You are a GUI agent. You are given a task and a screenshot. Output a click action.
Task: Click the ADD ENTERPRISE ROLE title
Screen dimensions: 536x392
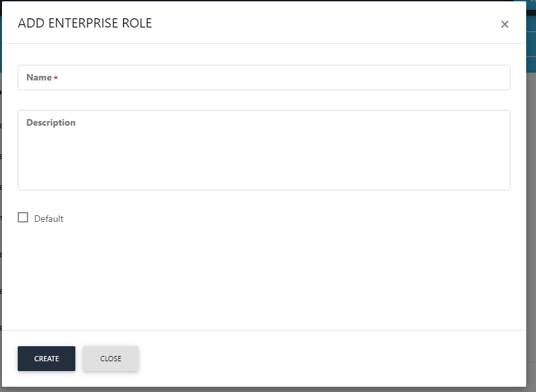click(85, 24)
